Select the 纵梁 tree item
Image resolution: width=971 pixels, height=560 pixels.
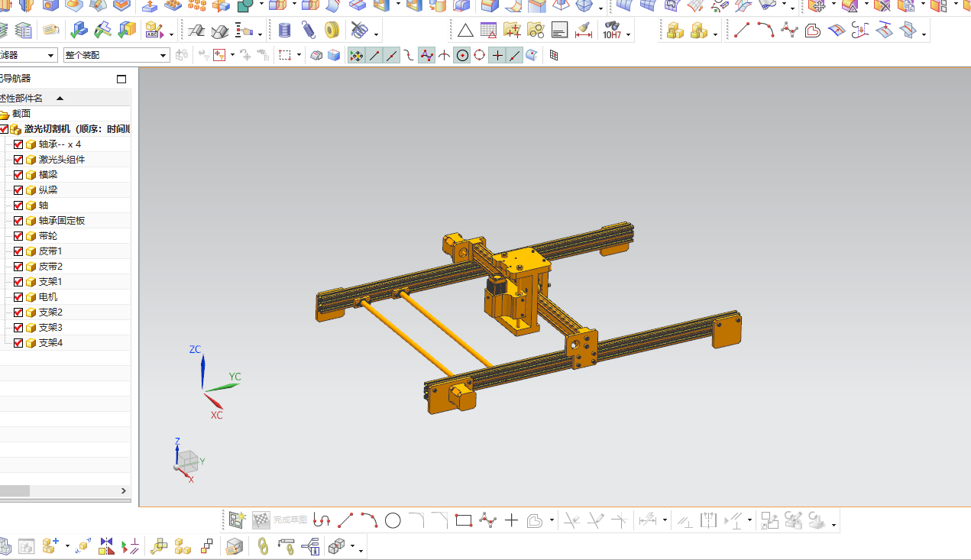(x=48, y=190)
